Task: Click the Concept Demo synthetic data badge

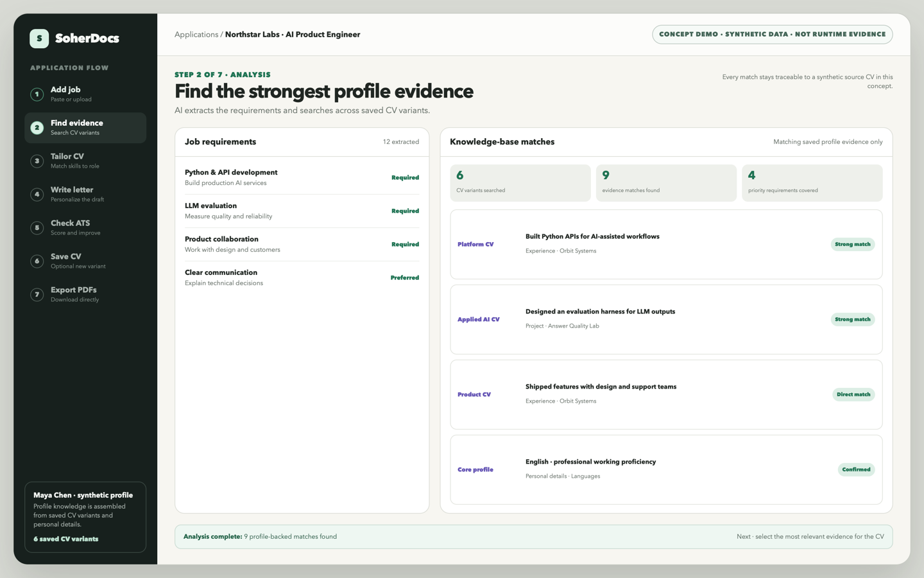Action: [773, 35]
